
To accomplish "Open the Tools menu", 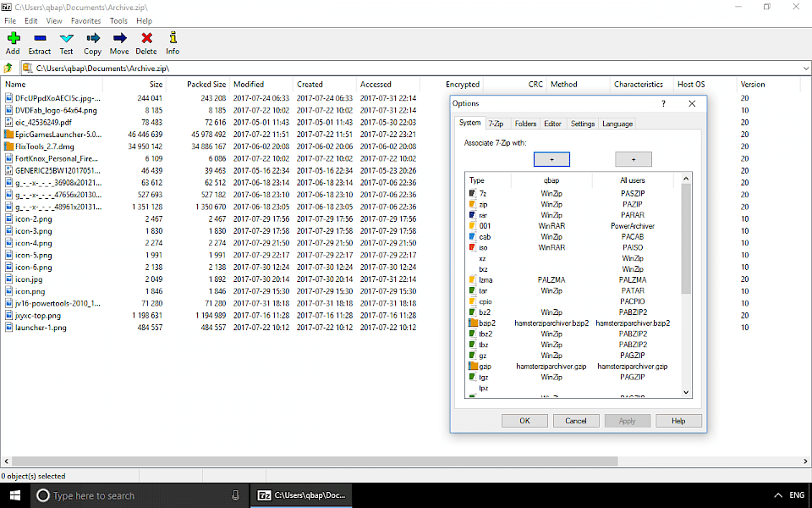I will pos(118,20).
